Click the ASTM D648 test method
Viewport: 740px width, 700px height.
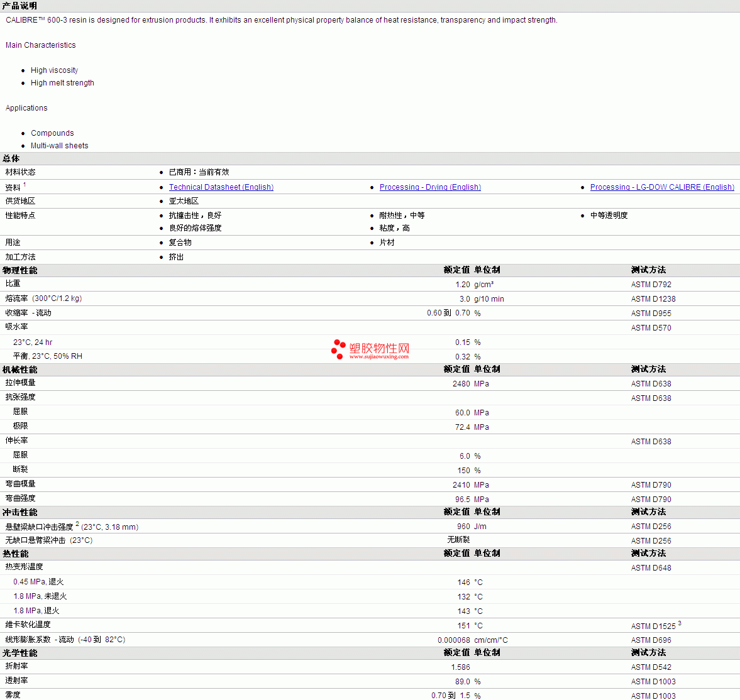click(651, 568)
